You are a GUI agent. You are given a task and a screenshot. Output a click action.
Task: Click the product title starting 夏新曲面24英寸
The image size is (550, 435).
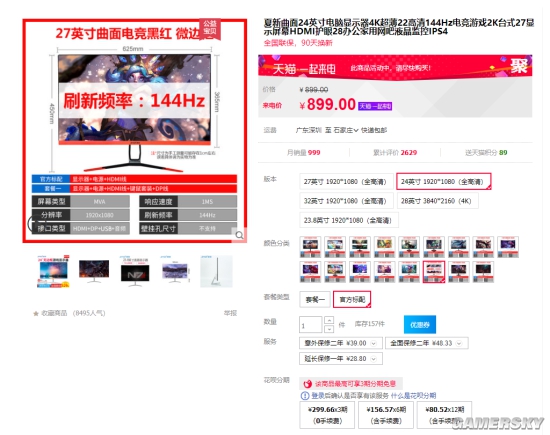[x=399, y=27]
